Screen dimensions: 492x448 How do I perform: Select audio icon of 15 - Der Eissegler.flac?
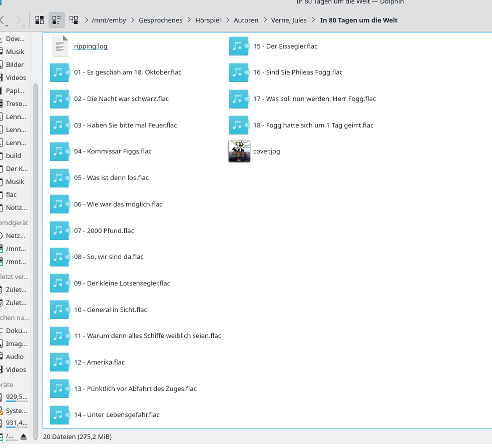239,46
